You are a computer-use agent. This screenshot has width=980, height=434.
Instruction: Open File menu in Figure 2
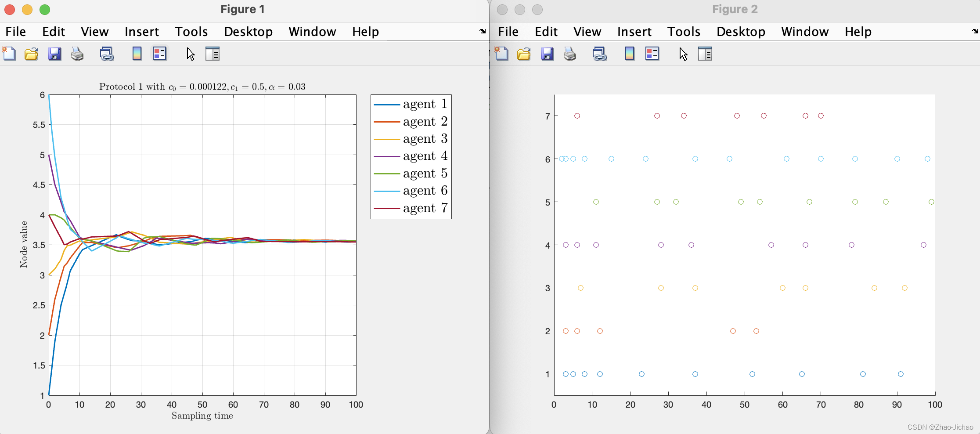pos(508,32)
